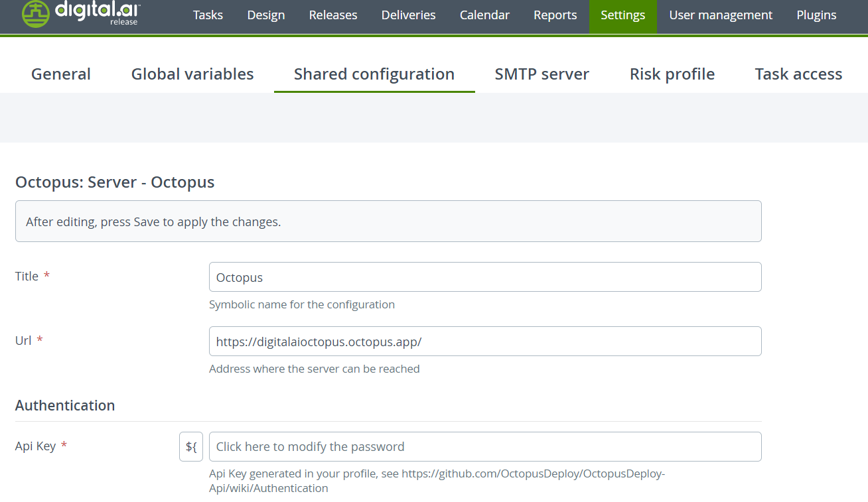Image resolution: width=868 pixels, height=502 pixels.
Task: Open the Reports menu
Action: click(x=555, y=15)
